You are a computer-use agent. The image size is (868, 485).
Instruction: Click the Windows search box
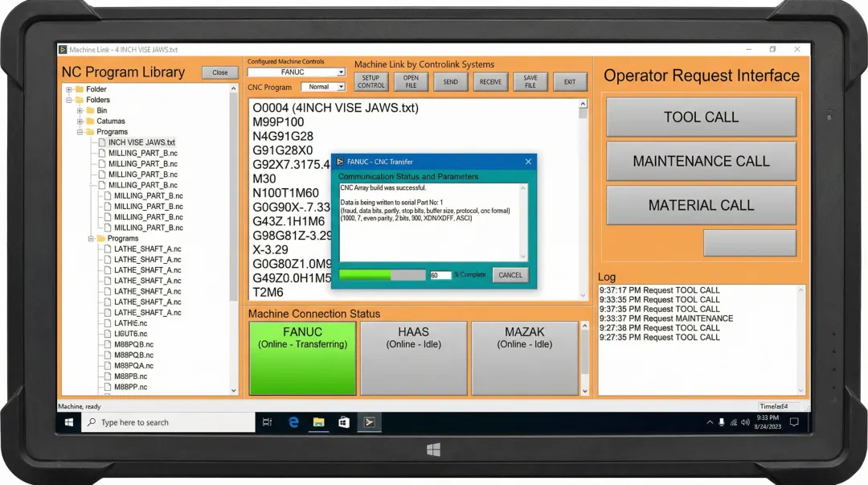point(161,421)
